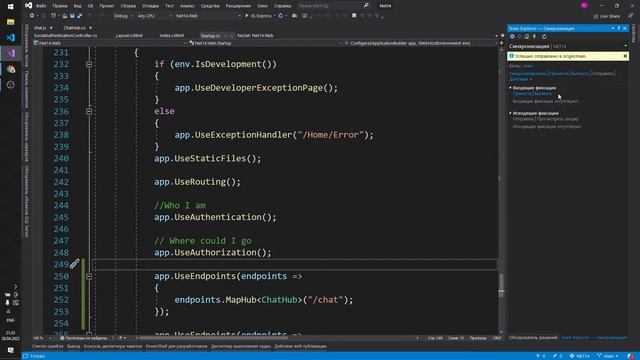Click the Синхронизировать link

click(528, 74)
